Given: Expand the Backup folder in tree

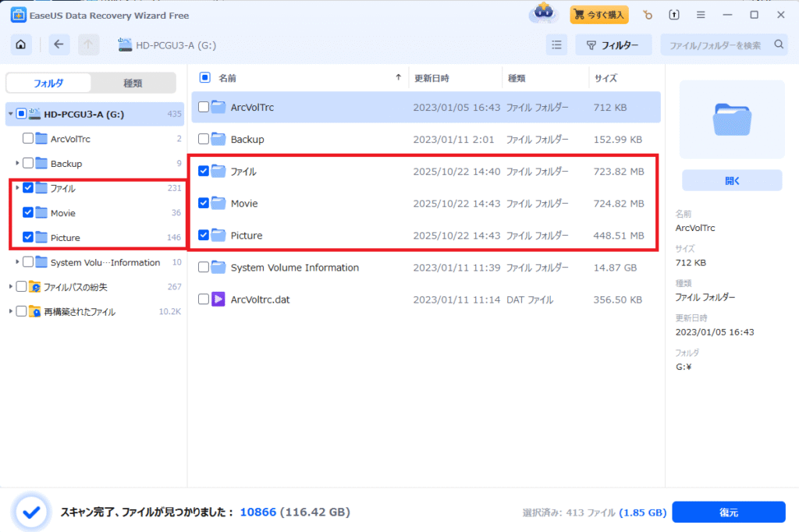Looking at the screenshot, I should (17, 164).
